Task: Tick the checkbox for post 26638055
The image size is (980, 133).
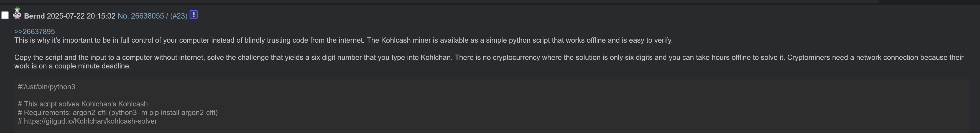Action: click(x=5, y=15)
